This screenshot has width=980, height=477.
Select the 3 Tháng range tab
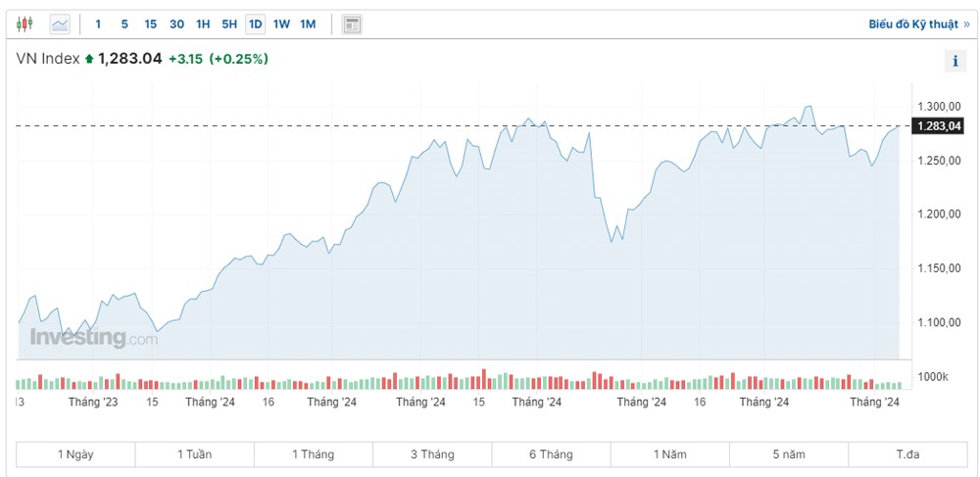(x=432, y=454)
